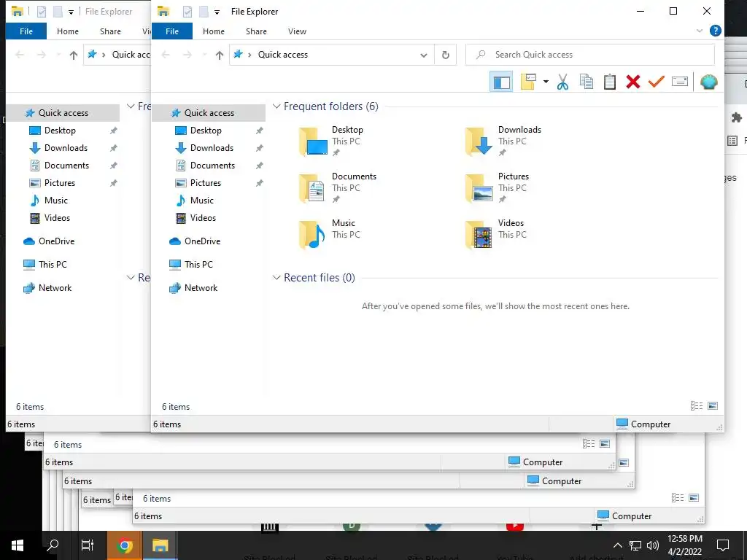The image size is (747, 560).
Task: Open the Home ribbon tab in front window
Action: [214, 31]
